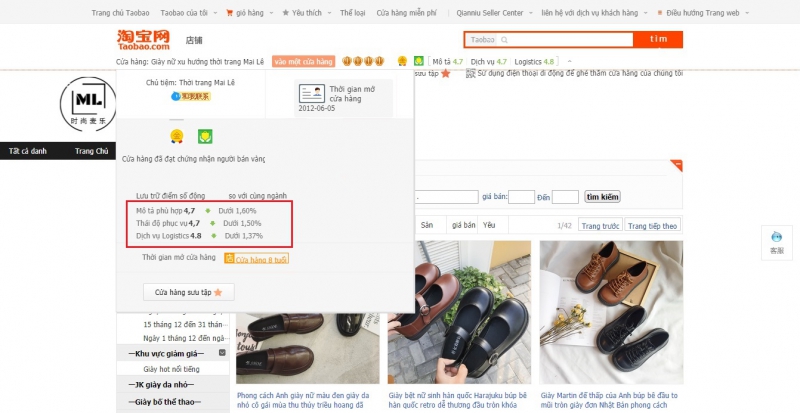
Task: Click the shop owner contact icon
Action: click(x=187, y=96)
